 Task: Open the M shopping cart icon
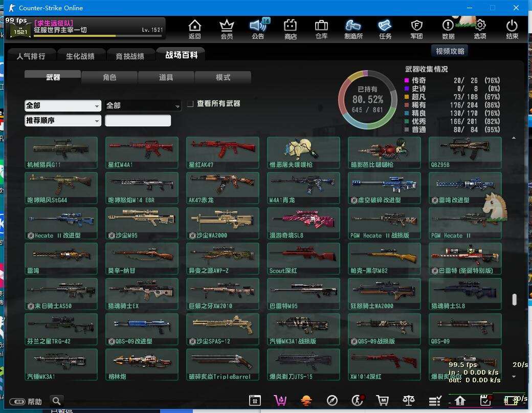pyautogui.click(x=383, y=401)
